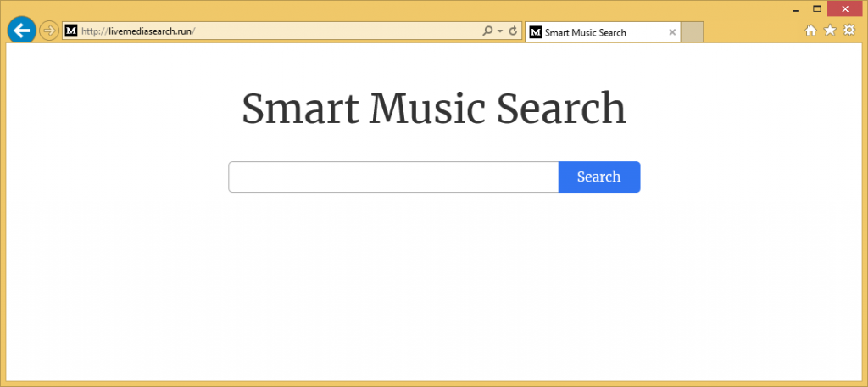This screenshot has width=868, height=387.
Task: Minimize the browser window
Action: click(x=796, y=8)
